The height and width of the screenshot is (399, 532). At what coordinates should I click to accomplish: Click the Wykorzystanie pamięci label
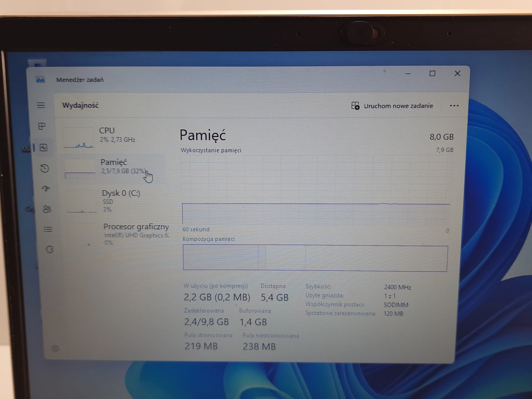pos(211,150)
